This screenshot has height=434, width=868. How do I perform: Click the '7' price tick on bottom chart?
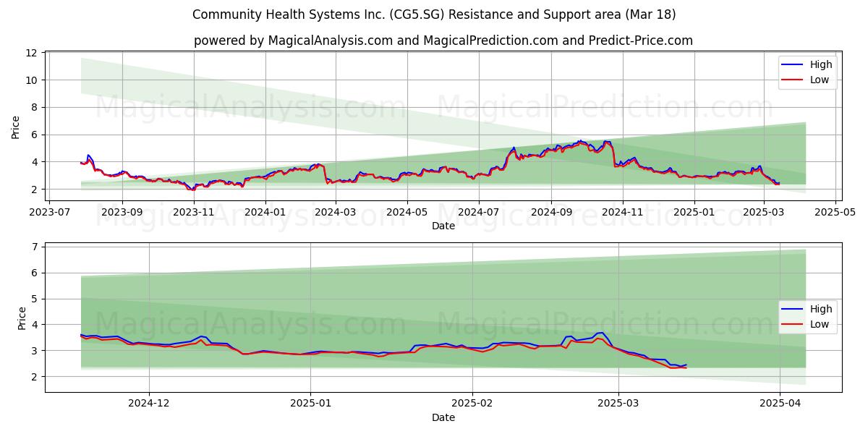coord(35,247)
